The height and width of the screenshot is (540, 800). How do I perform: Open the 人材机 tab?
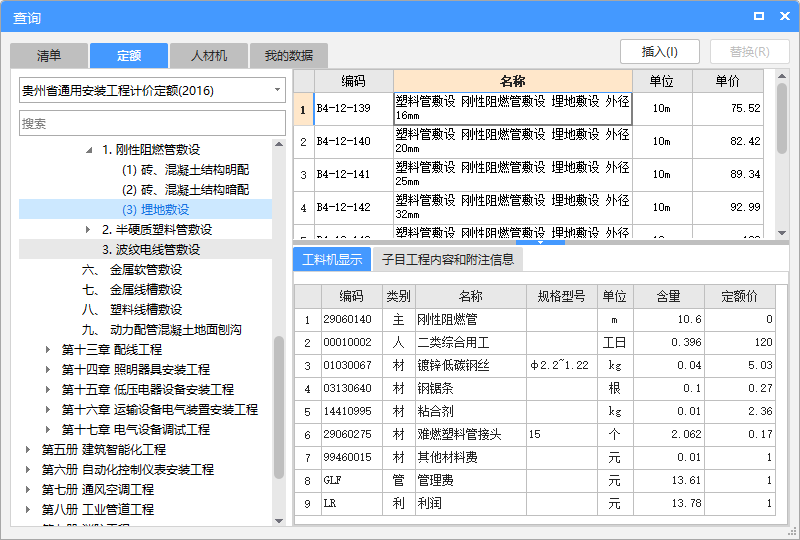(x=209, y=56)
